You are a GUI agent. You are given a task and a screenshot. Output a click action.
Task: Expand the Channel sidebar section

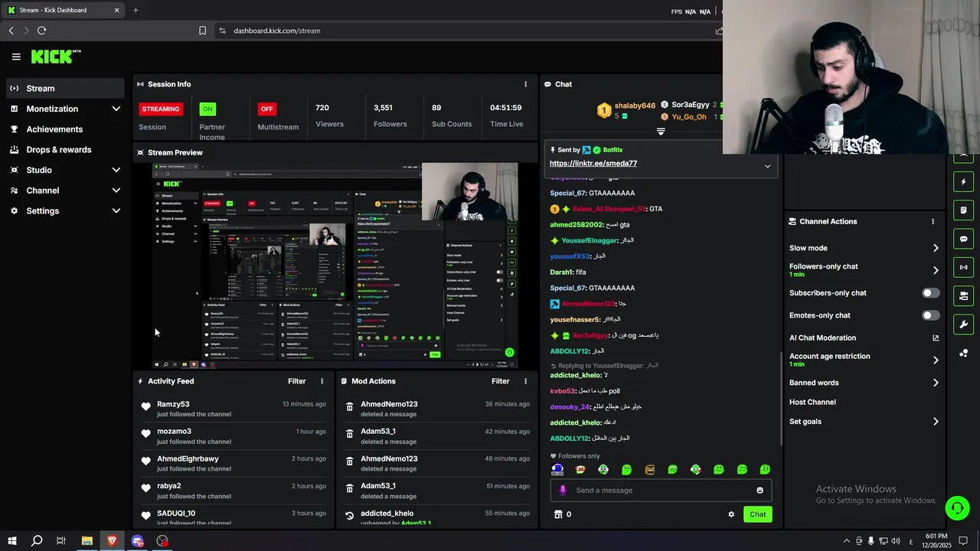(116, 191)
